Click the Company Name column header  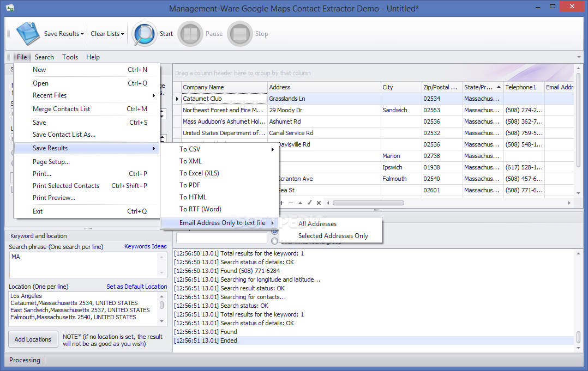224,87
